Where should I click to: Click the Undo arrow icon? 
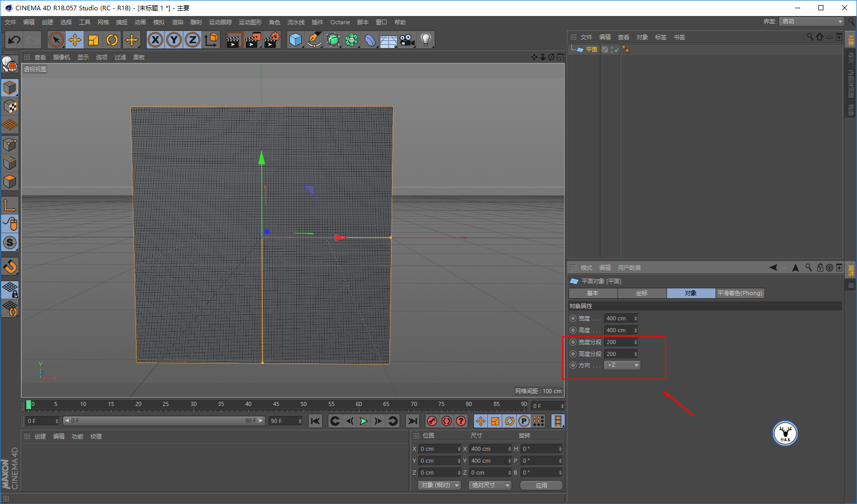point(14,40)
